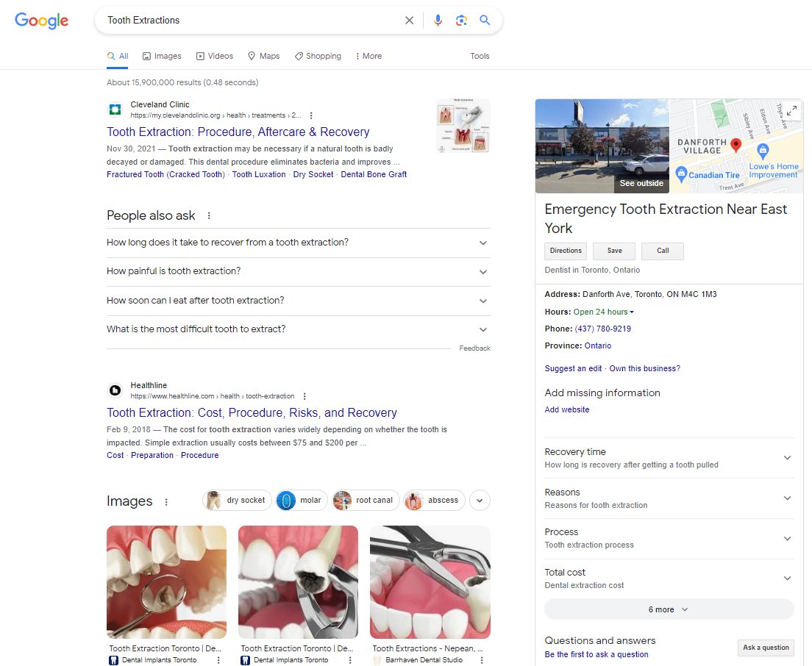Open options for second Dental Implants Toronto image
This screenshot has height=666, width=812.
[x=350, y=660]
